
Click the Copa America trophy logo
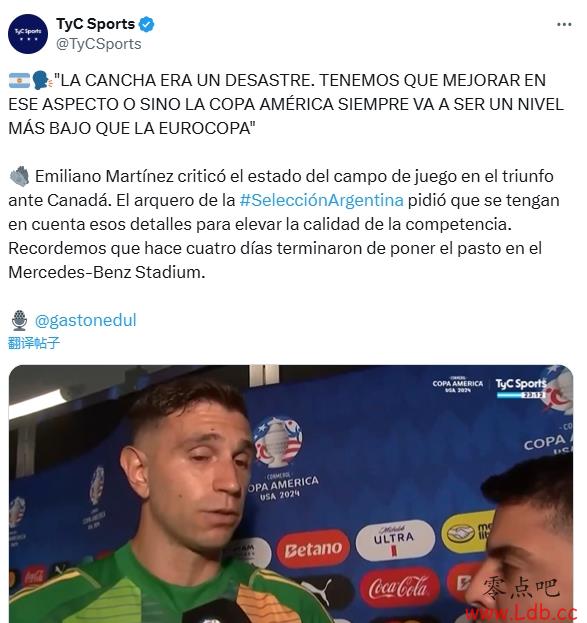click(278, 442)
